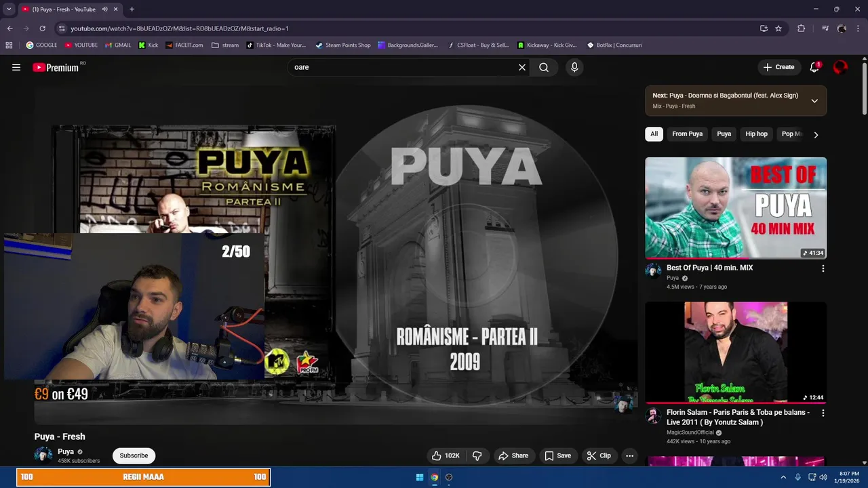The width and height of the screenshot is (868, 488).
Task: Open the stream bookmarks folder
Action: point(225,45)
